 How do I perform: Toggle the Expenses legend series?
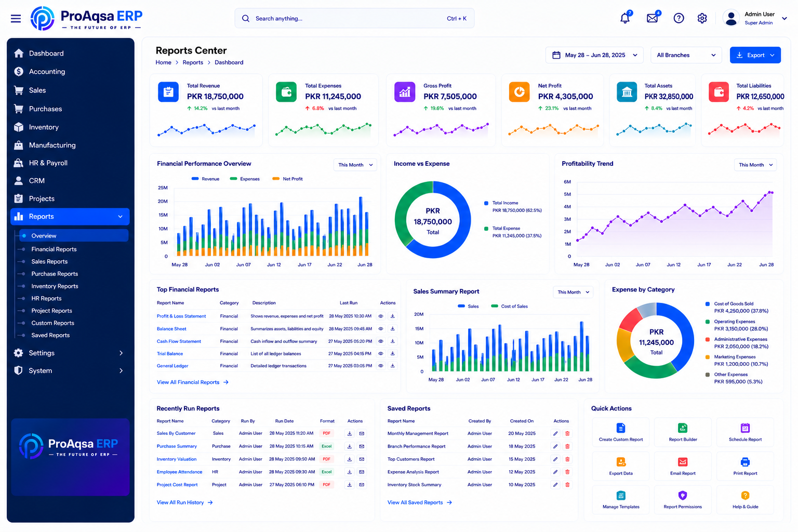click(x=245, y=179)
